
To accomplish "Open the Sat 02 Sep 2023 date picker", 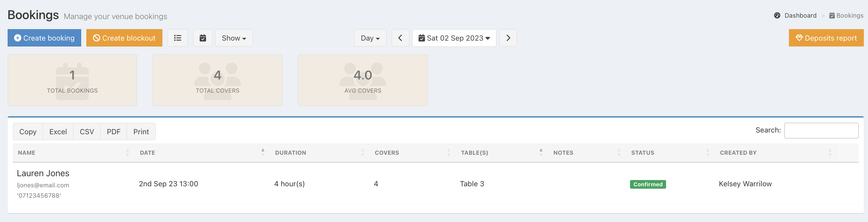I will (454, 38).
